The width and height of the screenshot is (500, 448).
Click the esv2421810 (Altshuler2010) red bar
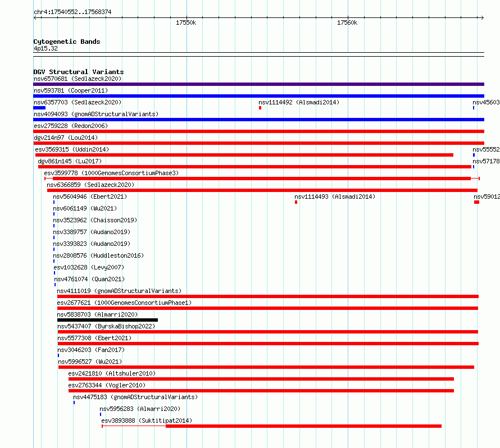[x=261, y=379]
